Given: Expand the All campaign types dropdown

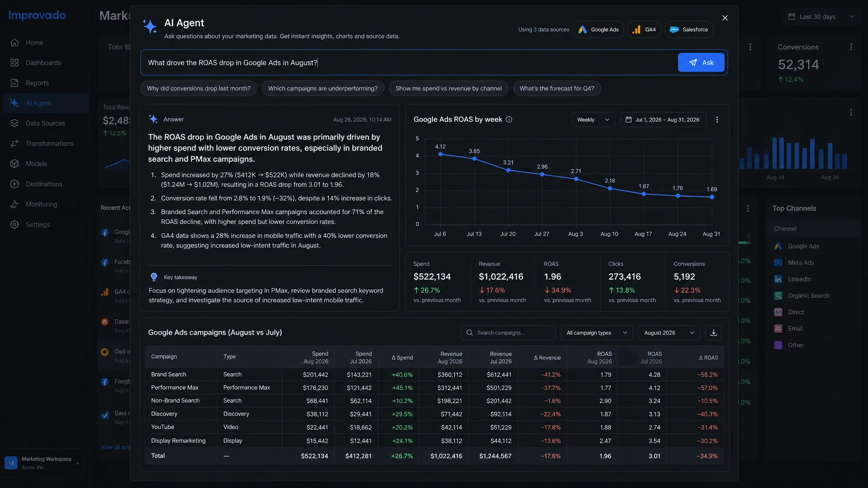Looking at the screenshot, I should pos(597,333).
